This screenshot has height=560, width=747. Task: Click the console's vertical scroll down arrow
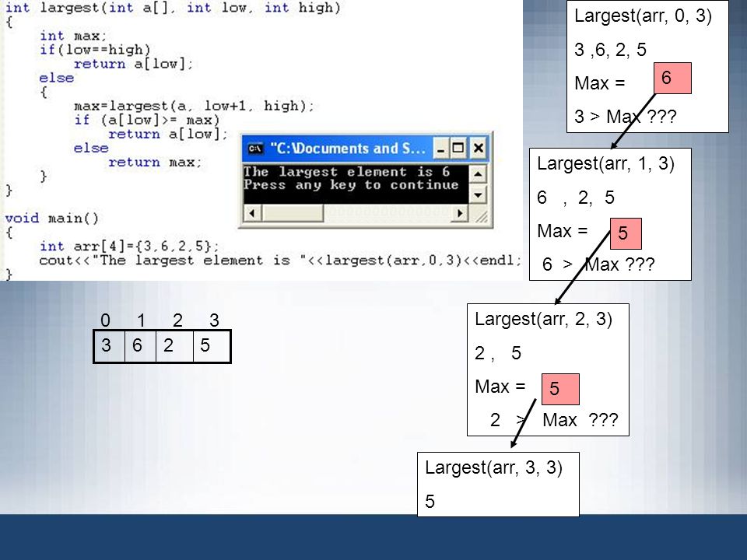[478, 194]
